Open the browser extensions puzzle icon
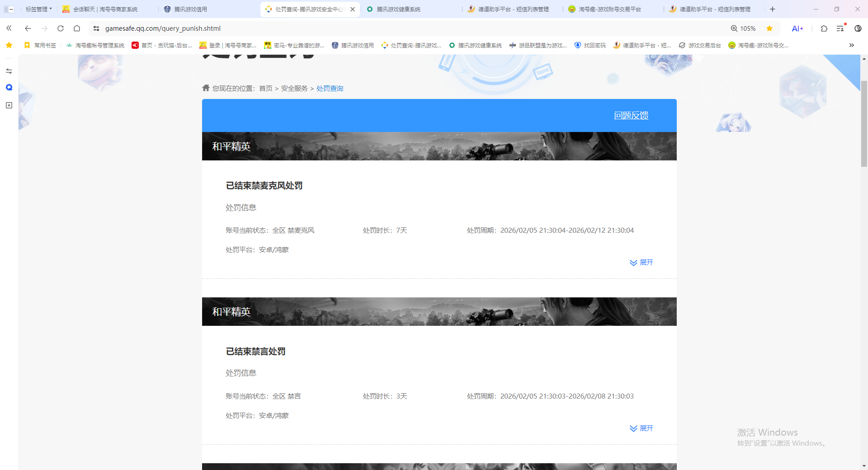Image resolution: width=868 pixels, height=470 pixels. (x=824, y=28)
